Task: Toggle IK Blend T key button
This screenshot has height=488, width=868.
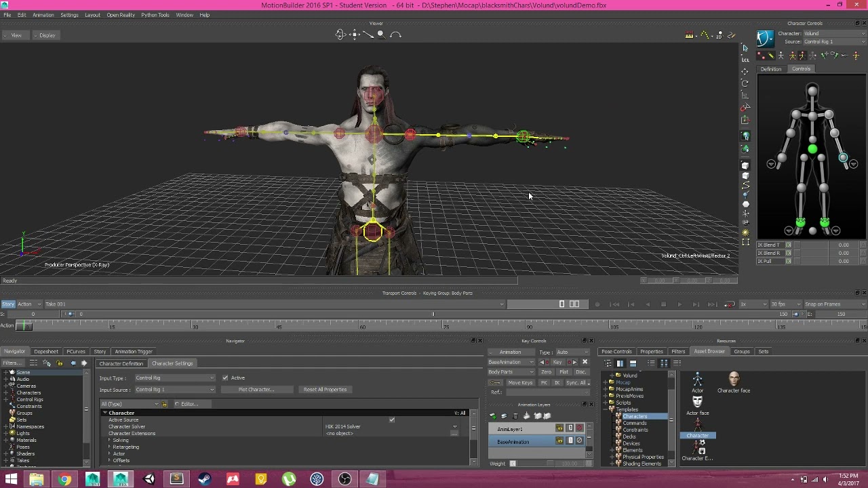Action: point(789,245)
